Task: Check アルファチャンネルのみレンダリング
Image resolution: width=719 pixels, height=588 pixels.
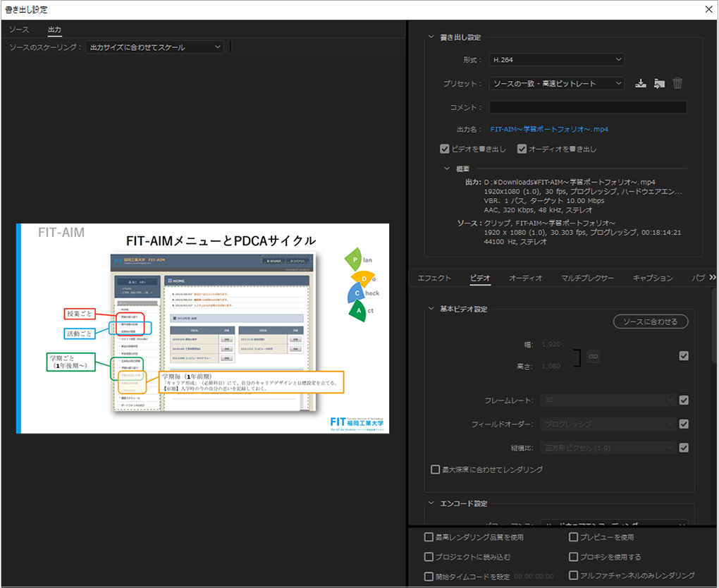Action: coord(573,575)
